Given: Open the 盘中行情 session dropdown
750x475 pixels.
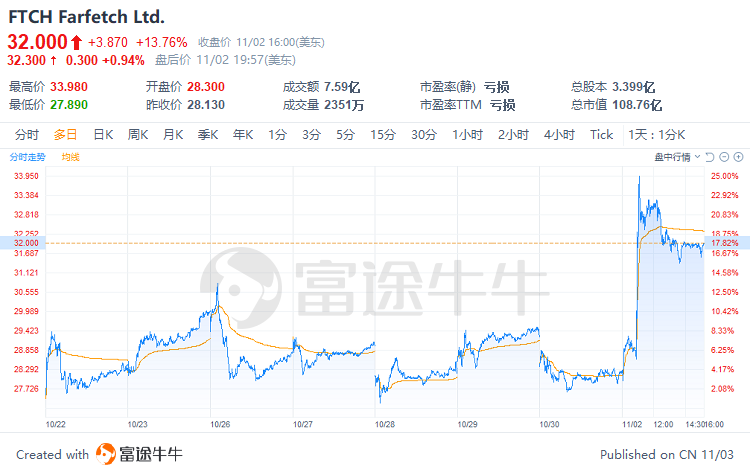Looking at the screenshot, I should point(677,157).
